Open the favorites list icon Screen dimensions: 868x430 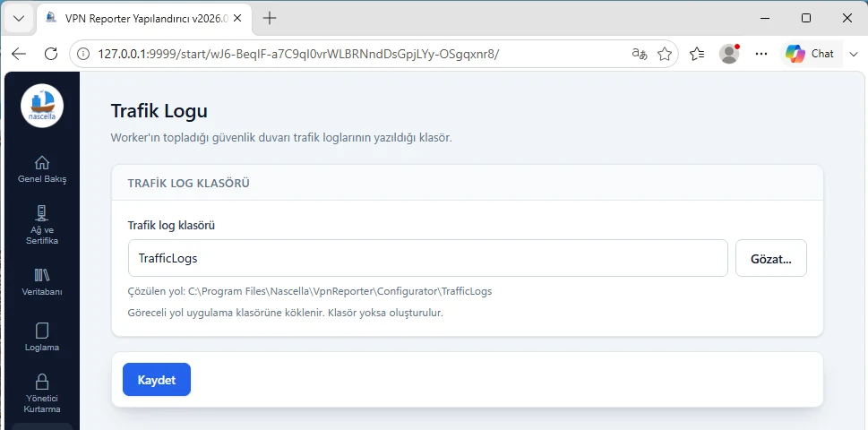pos(697,54)
